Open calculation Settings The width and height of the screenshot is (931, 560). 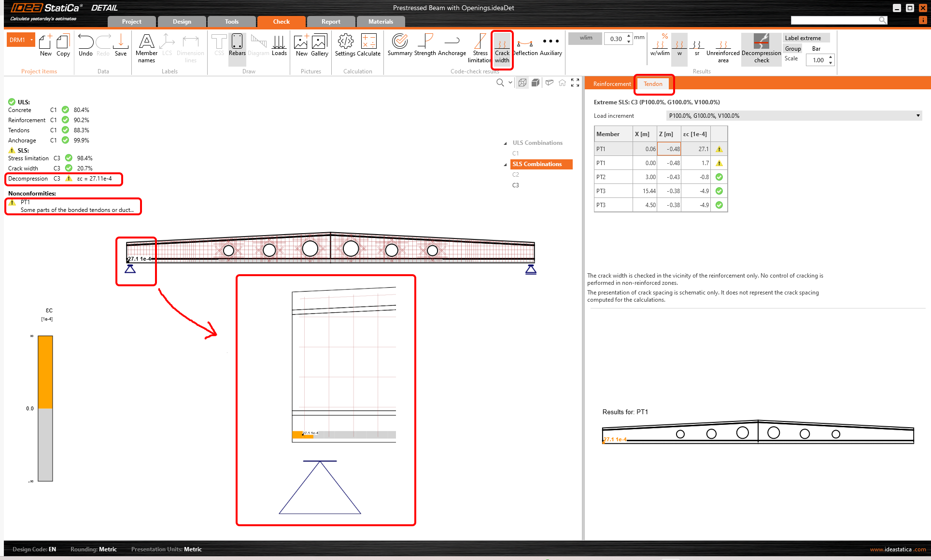point(345,45)
